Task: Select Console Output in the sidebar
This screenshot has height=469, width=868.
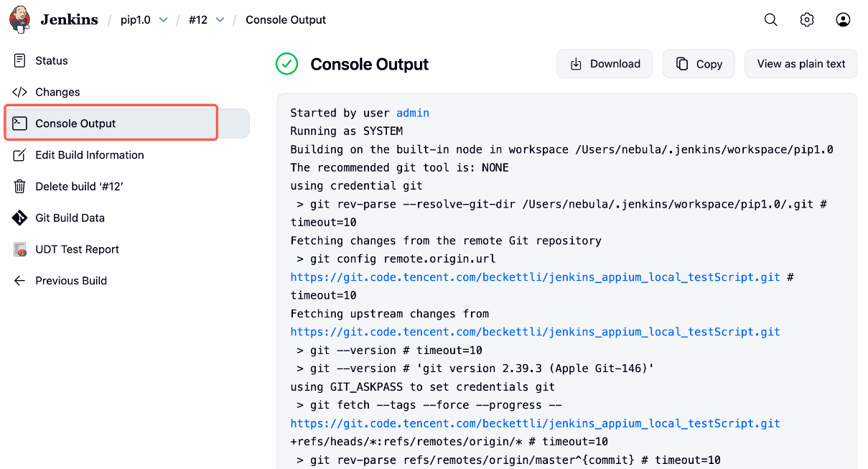Action: click(x=75, y=124)
